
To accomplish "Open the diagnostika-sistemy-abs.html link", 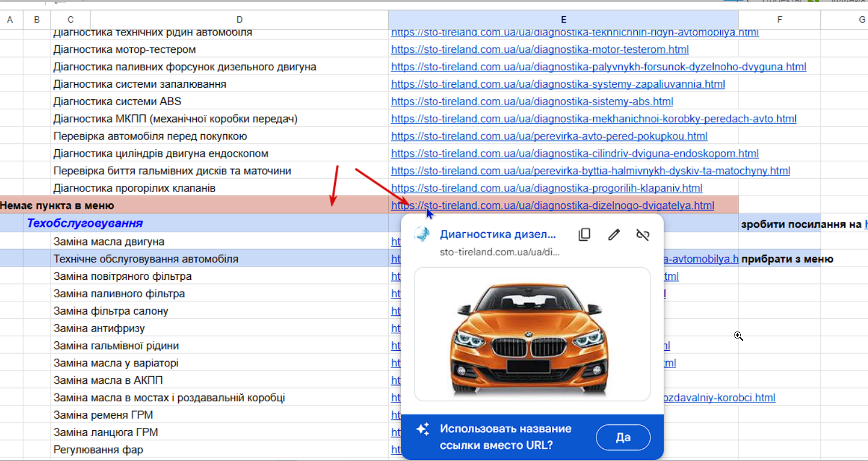I will [531, 102].
